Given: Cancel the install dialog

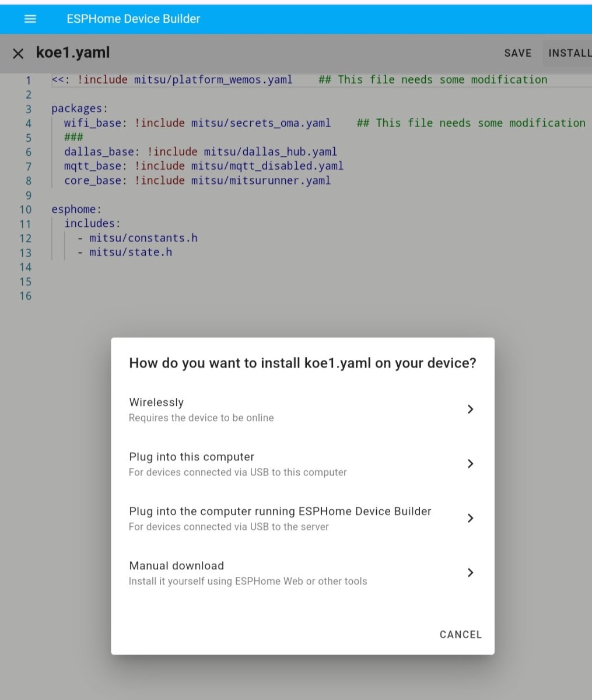Looking at the screenshot, I should tap(461, 635).
